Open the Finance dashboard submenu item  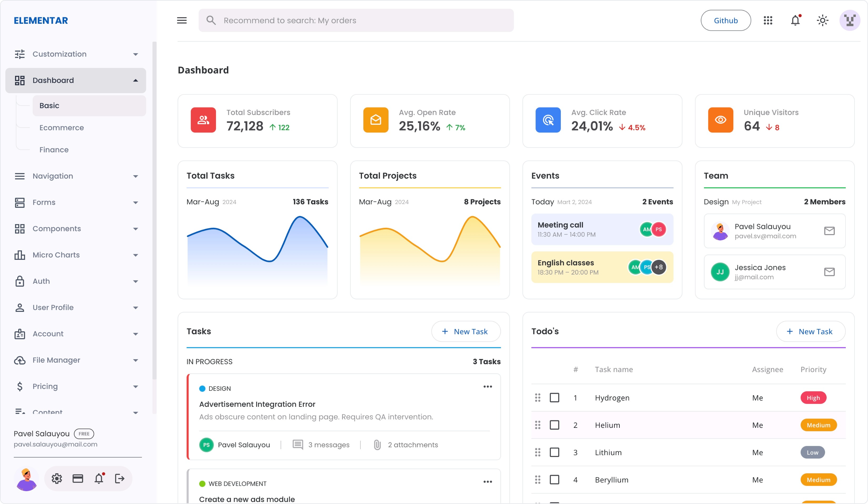tap(54, 150)
